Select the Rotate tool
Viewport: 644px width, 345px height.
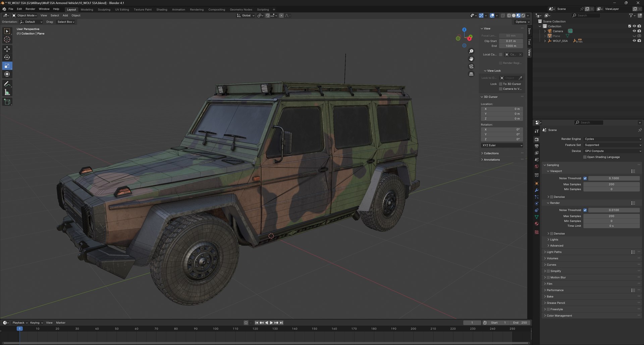pyautogui.click(x=7, y=57)
